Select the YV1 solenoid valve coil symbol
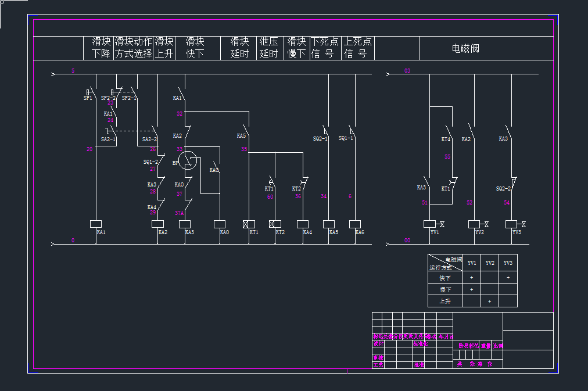 click(x=430, y=224)
